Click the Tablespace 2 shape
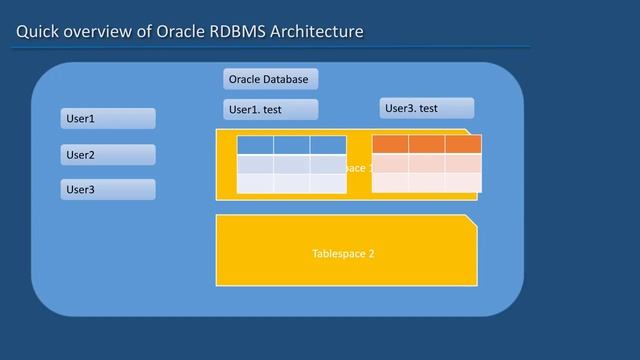The image size is (640, 360). (x=347, y=250)
